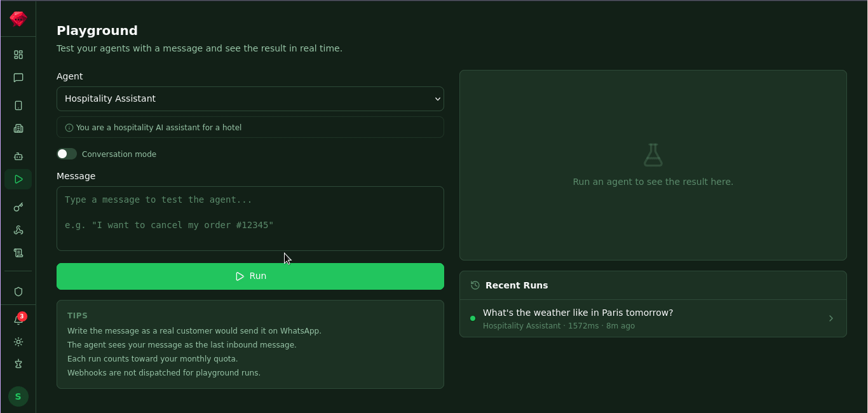Image resolution: width=868 pixels, height=413 pixels.
Task: Open the S user avatar menu
Action: [x=18, y=396]
